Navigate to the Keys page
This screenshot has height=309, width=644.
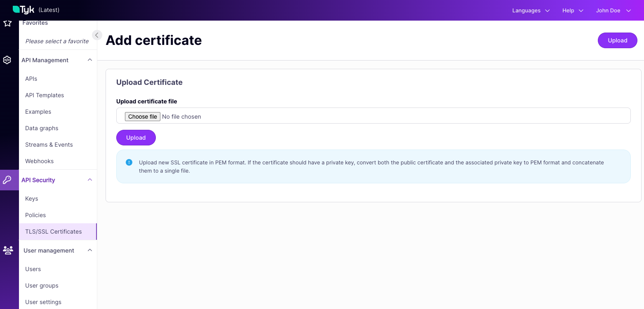[32, 199]
